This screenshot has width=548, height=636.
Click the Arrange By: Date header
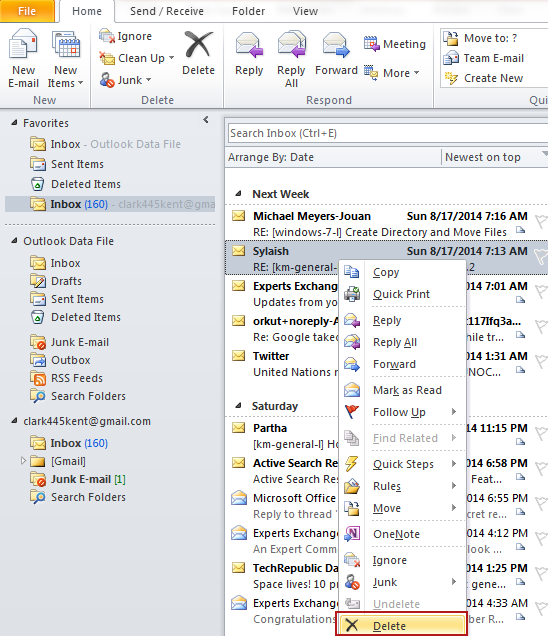point(333,157)
